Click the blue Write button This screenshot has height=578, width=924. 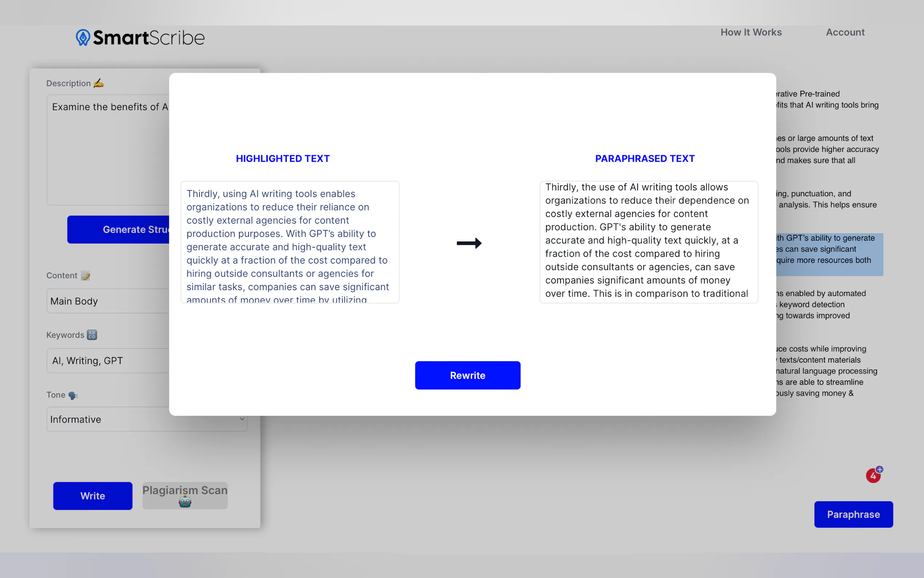click(x=92, y=496)
